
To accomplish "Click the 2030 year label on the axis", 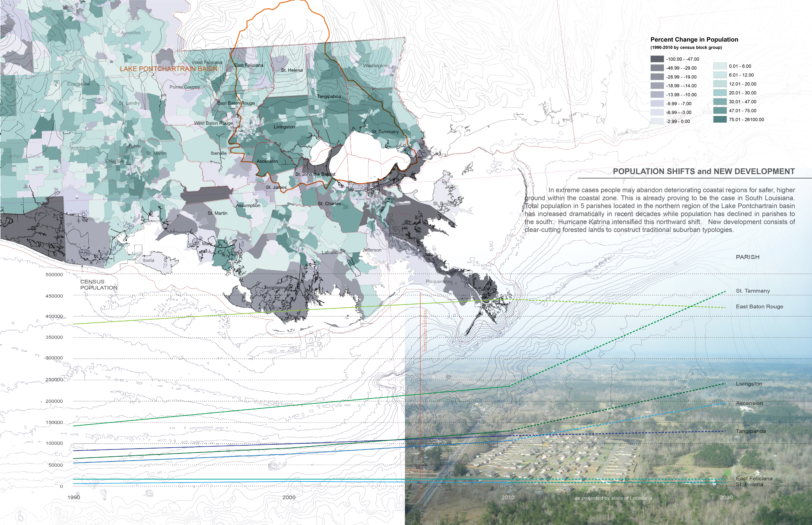I will [726, 497].
